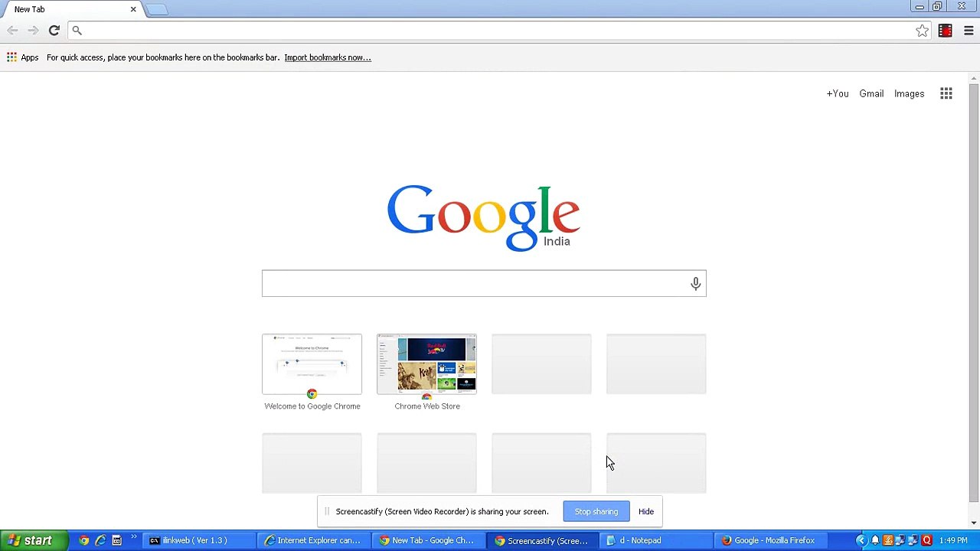Click the browser back arrow
Screen dimensions: 980x551
[x=12, y=31]
